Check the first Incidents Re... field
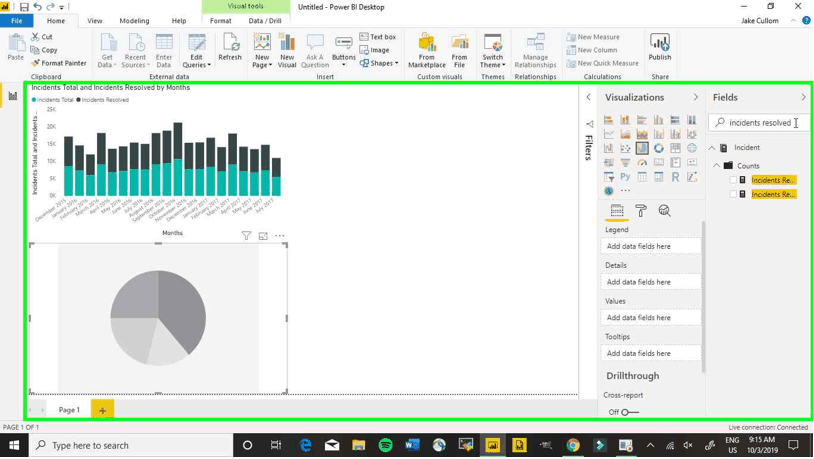The image size is (814, 459). (x=733, y=180)
